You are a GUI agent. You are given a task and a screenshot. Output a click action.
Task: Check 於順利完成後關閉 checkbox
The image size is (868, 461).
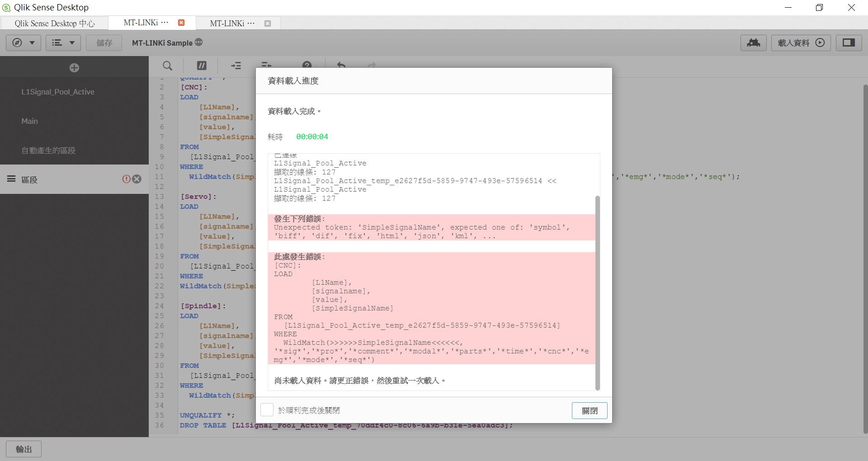(267, 410)
